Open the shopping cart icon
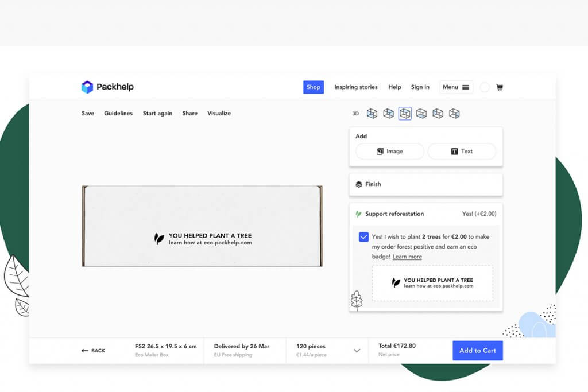 click(x=500, y=87)
